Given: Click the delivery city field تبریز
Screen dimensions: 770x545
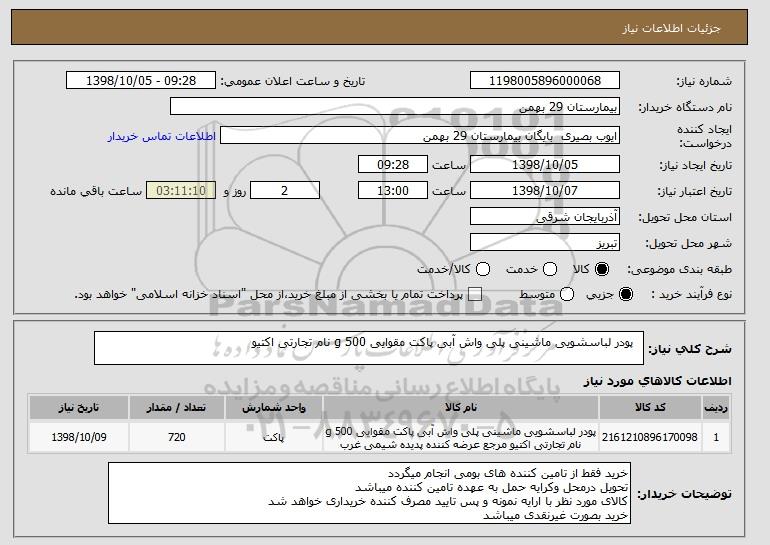Looking at the screenshot, I should [x=545, y=243].
